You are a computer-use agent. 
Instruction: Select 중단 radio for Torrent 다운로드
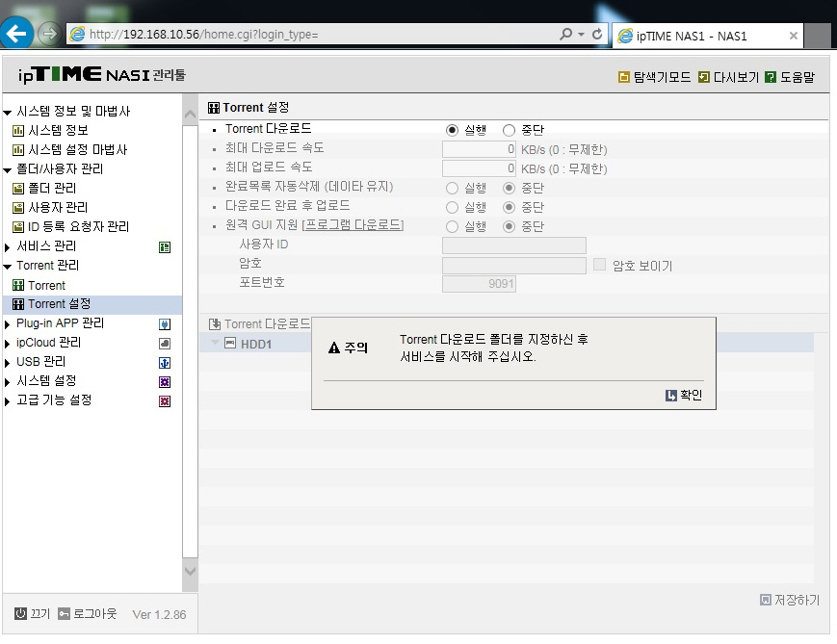click(509, 130)
